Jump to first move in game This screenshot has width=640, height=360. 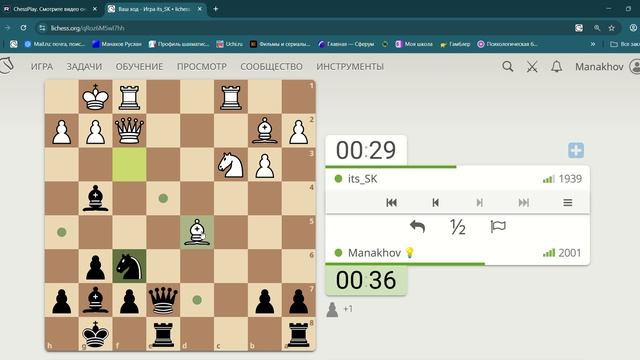(x=391, y=202)
